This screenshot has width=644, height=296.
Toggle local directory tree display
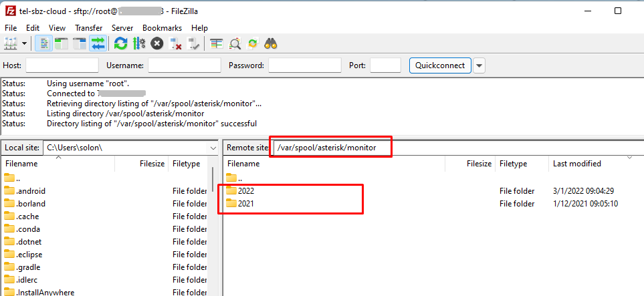pos(62,43)
